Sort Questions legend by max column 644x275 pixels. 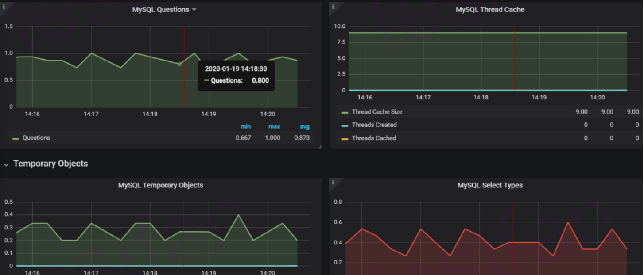[274, 126]
